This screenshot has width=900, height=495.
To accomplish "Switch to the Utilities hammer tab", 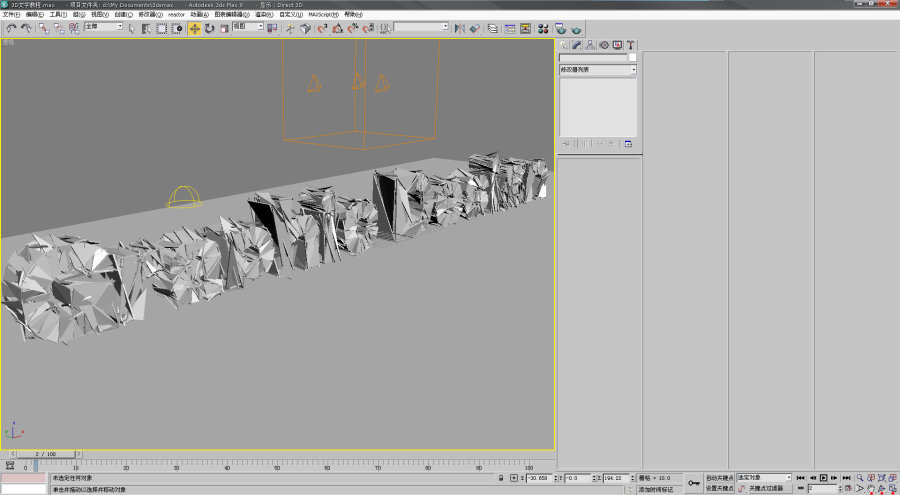I will point(630,45).
